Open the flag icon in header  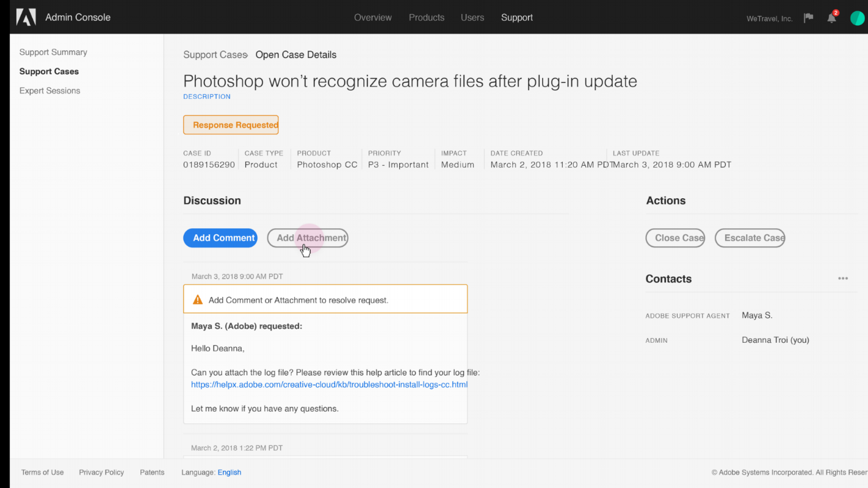(x=809, y=18)
